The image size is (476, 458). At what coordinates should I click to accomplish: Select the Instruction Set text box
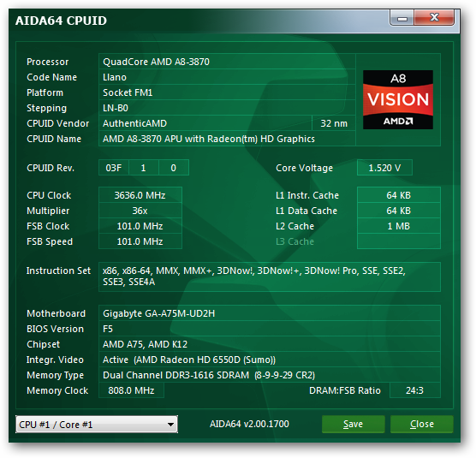click(x=270, y=277)
